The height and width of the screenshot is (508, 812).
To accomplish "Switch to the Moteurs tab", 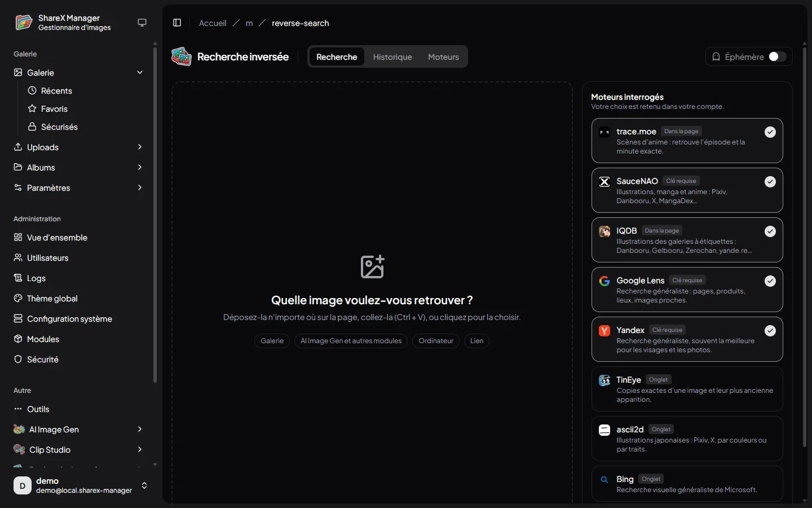I will (x=443, y=56).
